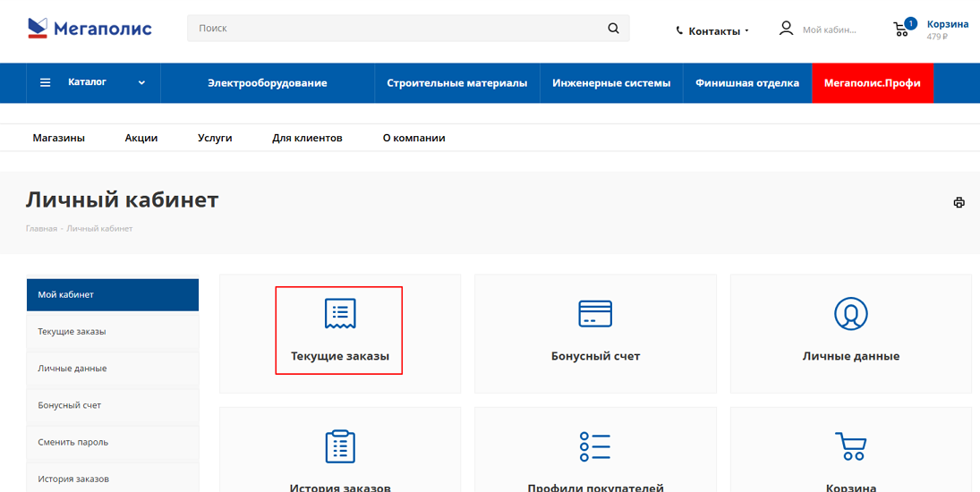Viewport: 980px width, 492px height.
Task: Select Текущие заказы in sidebar
Action: (113, 332)
